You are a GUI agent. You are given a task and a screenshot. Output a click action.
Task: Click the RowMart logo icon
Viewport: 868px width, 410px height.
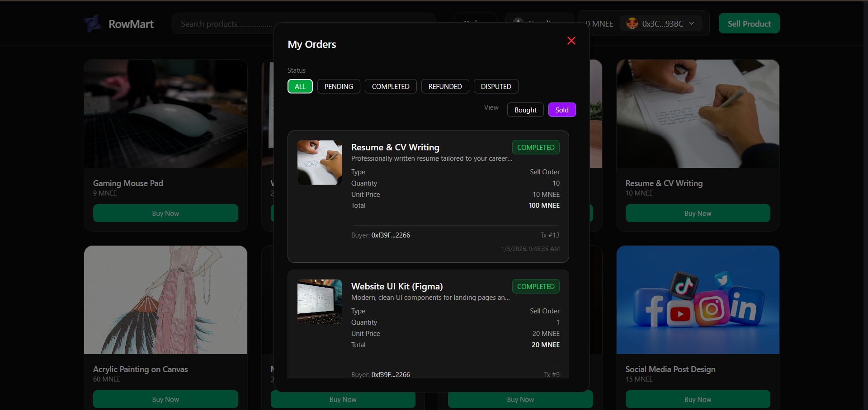pos(93,23)
